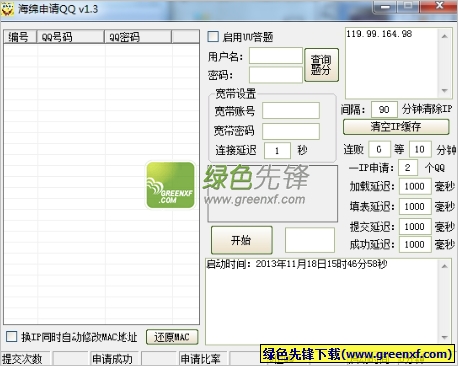Select the 连接延迟 seconds field
The width and height of the screenshot is (458, 366).
click(277, 151)
